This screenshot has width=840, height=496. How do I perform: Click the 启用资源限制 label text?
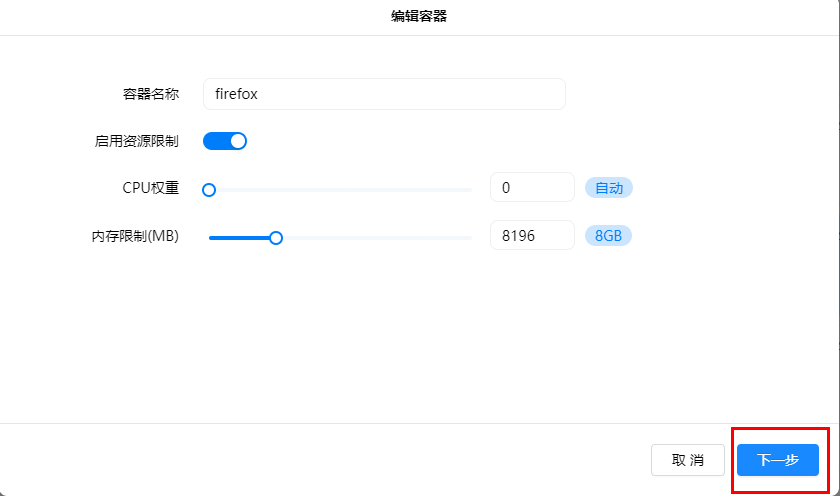[136, 141]
